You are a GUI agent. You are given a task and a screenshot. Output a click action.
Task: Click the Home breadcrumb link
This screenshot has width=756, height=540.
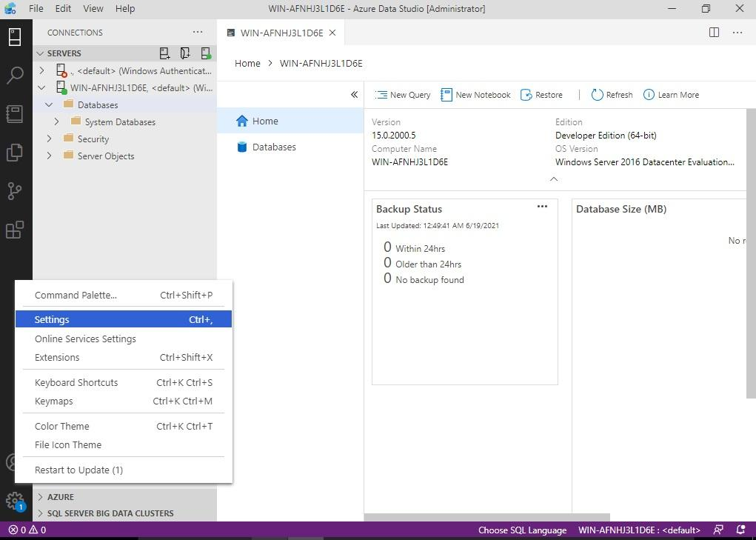click(247, 63)
